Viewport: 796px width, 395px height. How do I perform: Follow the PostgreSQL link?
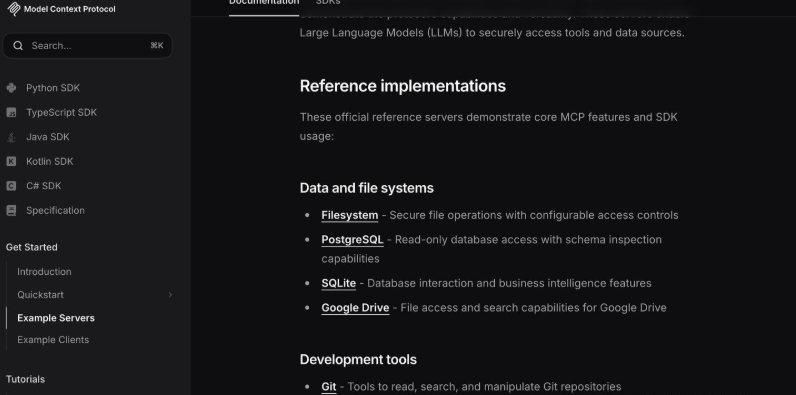pos(352,240)
